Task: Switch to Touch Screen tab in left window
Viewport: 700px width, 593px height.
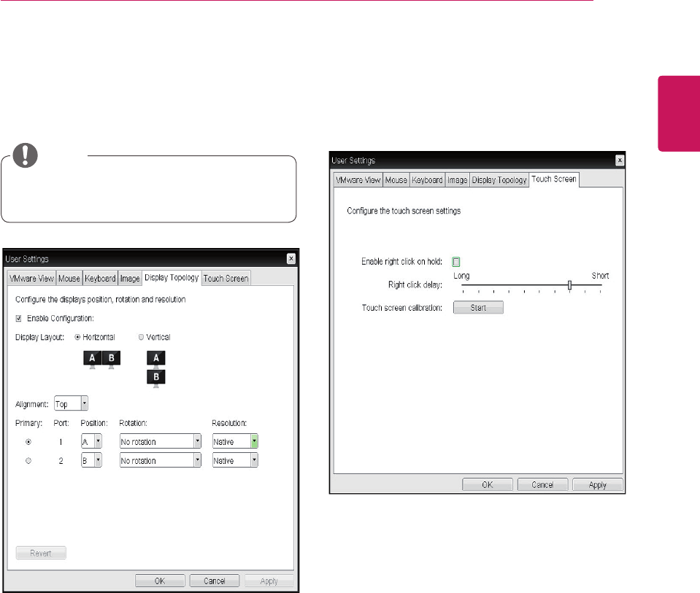Action: click(226, 279)
